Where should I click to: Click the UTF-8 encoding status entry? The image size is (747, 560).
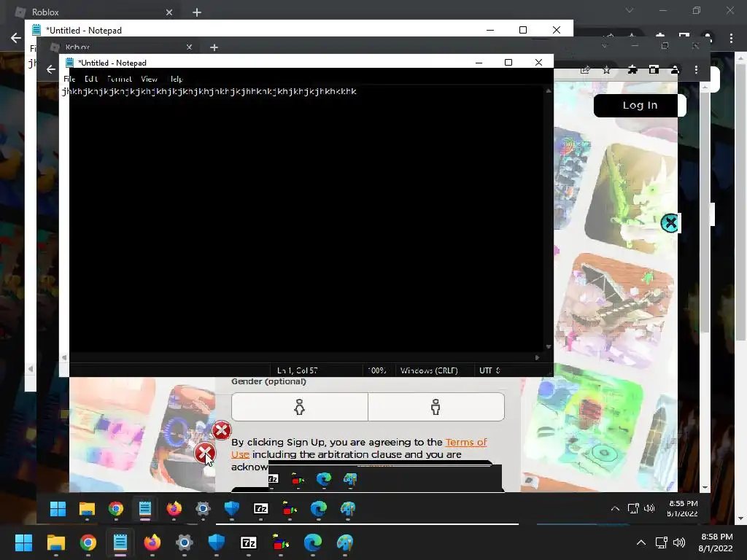(x=489, y=370)
